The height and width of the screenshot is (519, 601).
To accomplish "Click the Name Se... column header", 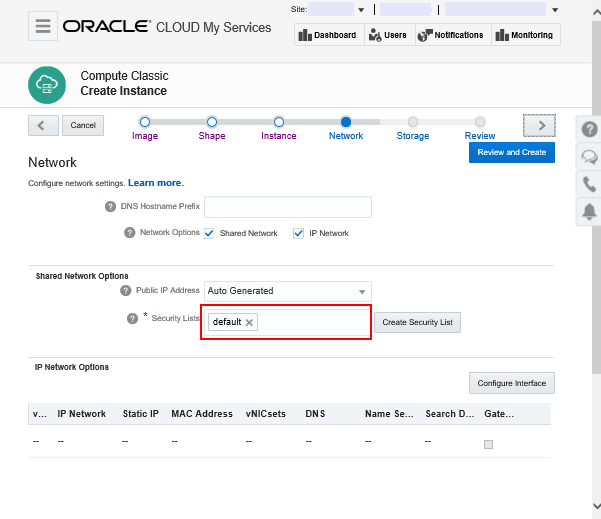I will coord(389,414).
